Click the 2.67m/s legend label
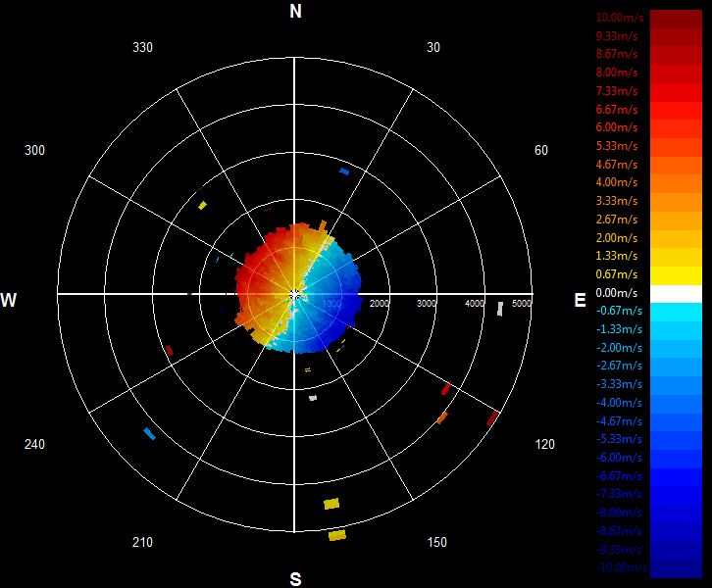 [617, 220]
